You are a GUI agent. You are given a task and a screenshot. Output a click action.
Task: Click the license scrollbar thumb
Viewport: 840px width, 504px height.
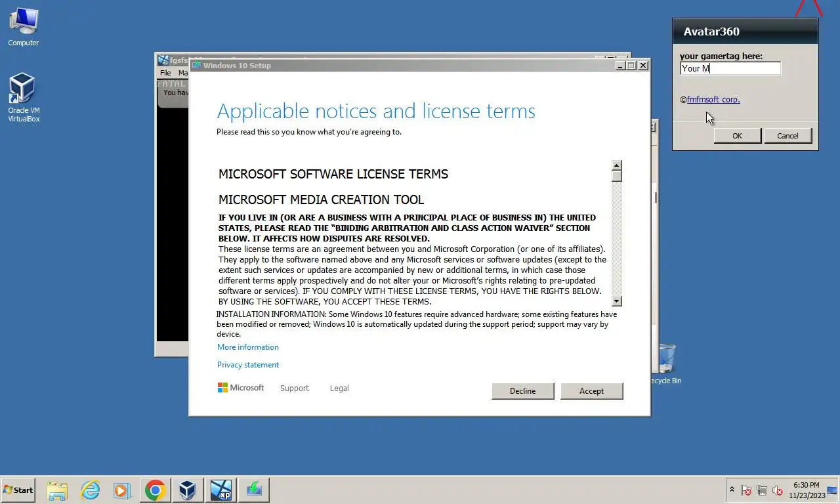coord(616,176)
